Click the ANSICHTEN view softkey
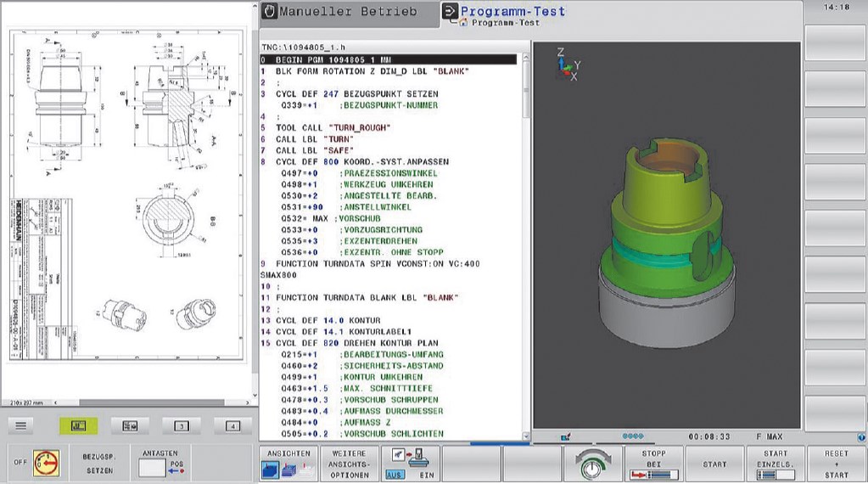This screenshot has width=868, height=484. [x=287, y=464]
